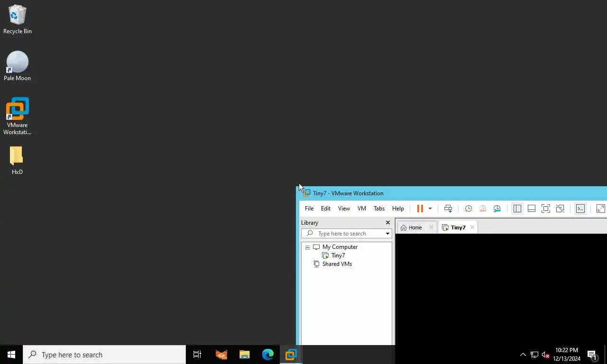The height and width of the screenshot is (364, 607).
Task: Open the Edit menu
Action: 326,209
